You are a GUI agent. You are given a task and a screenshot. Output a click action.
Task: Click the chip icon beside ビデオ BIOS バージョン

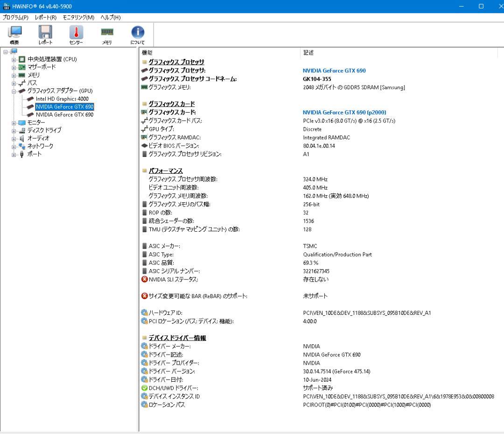[x=145, y=146]
